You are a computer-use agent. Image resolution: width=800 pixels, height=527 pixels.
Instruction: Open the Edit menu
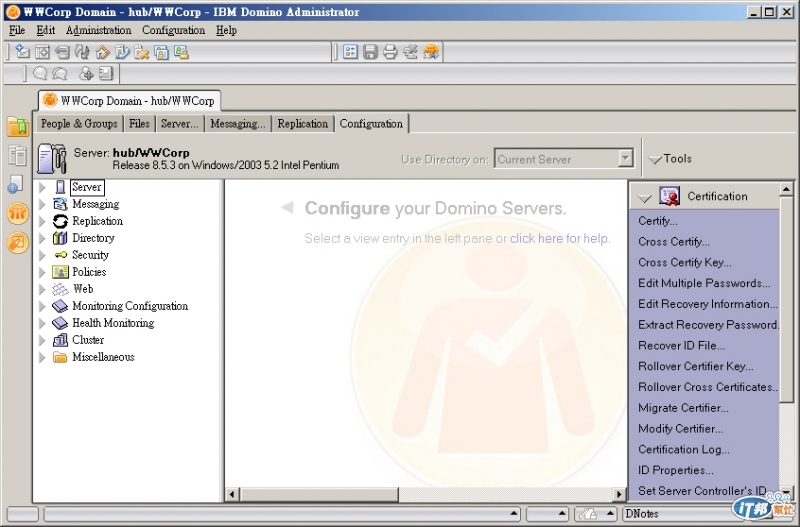tap(45, 30)
